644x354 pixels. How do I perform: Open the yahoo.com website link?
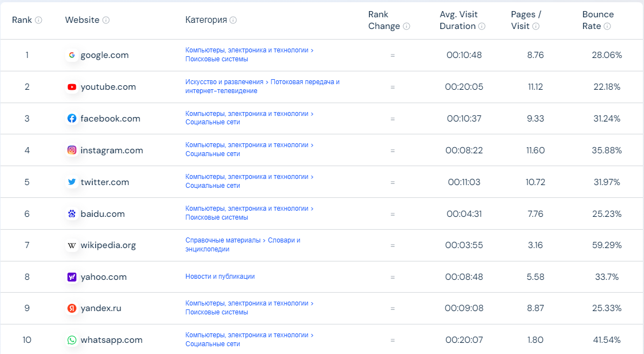click(x=104, y=277)
